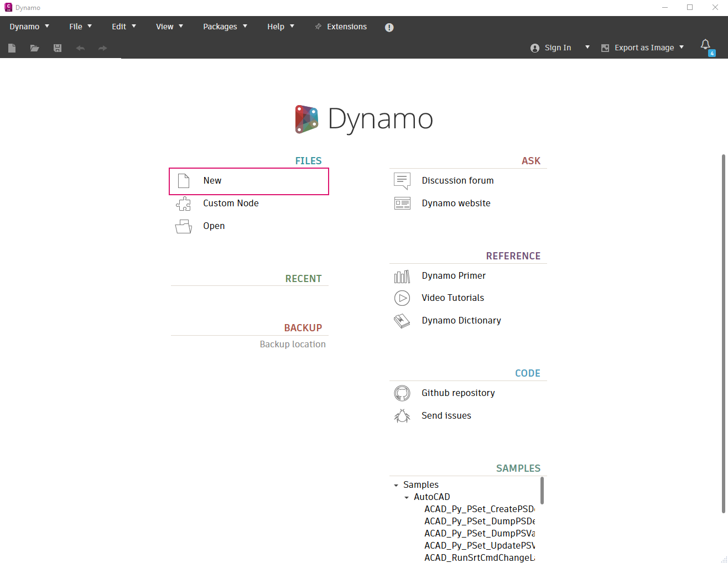
Task: Collapse the Samples tree node
Action: click(x=396, y=485)
